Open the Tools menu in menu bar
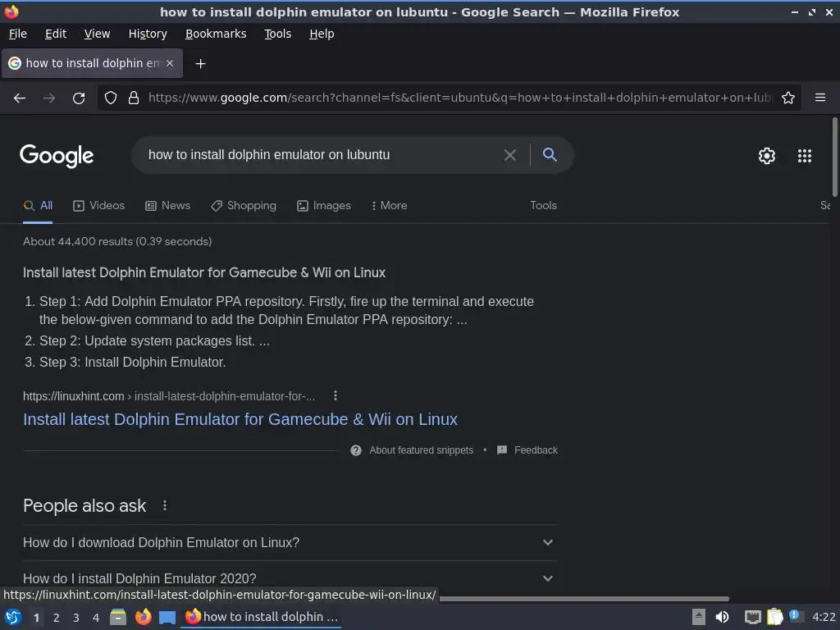The width and height of the screenshot is (840, 630). point(277,34)
